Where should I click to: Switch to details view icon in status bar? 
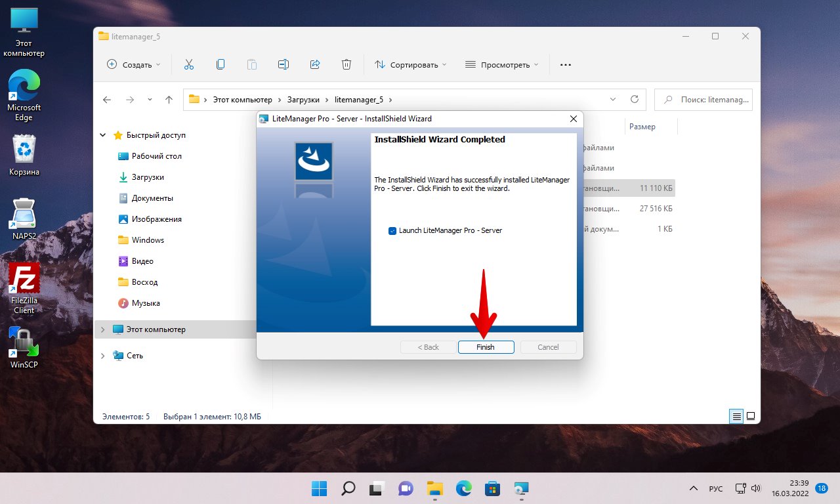pyautogui.click(x=737, y=416)
